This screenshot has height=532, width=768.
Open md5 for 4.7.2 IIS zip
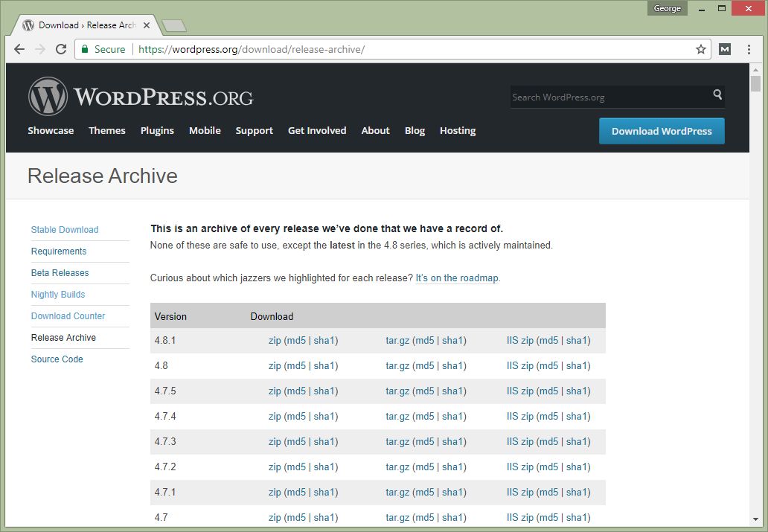tap(548, 467)
